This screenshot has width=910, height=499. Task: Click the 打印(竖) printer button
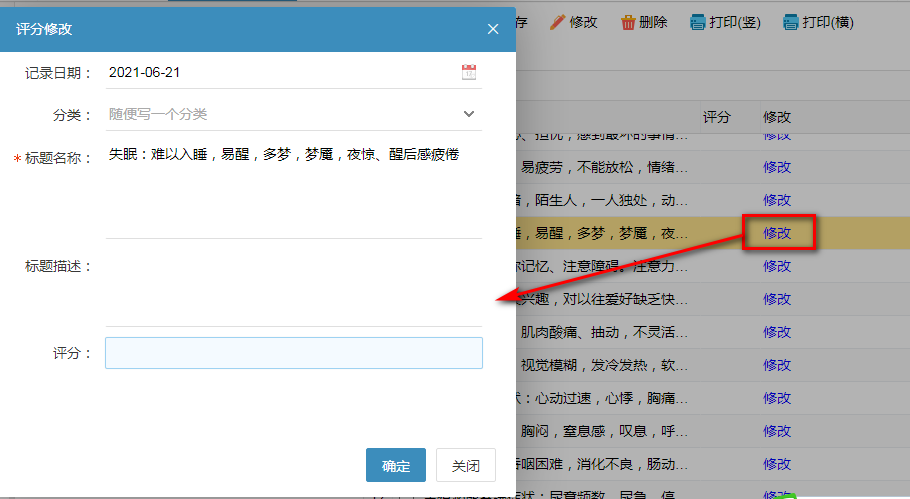pos(725,23)
